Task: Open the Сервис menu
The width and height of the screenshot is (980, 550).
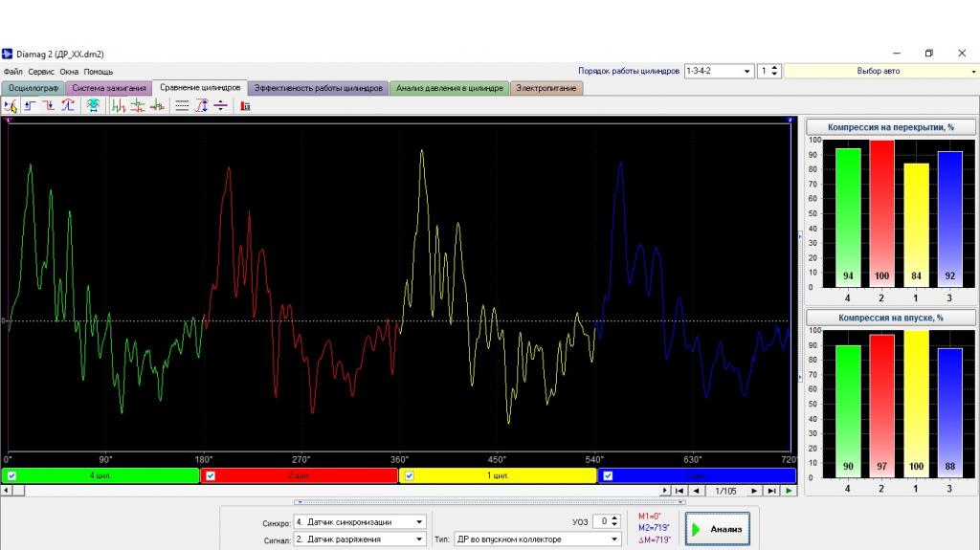Action: [41, 71]
